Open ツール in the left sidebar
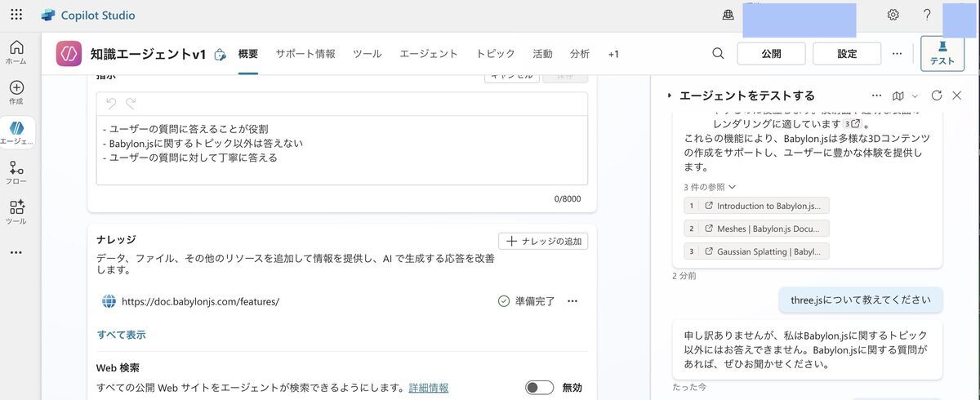 16,212
